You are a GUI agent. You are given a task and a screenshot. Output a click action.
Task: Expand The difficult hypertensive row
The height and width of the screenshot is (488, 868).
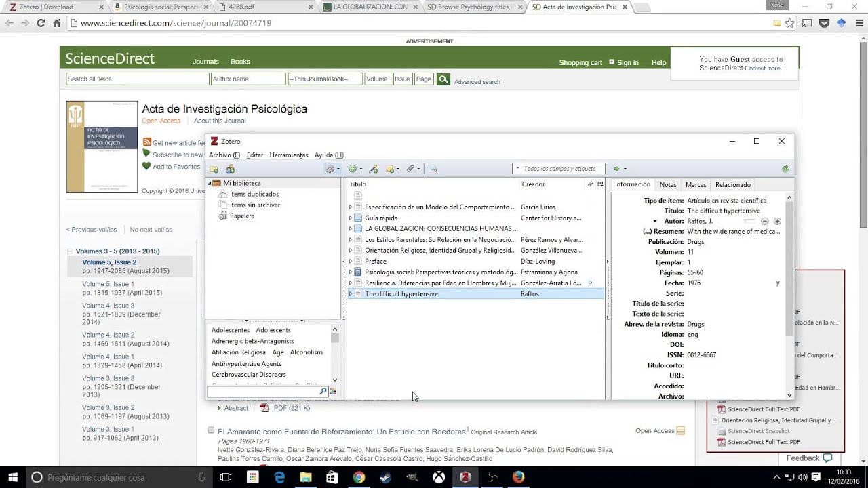(351, 293)
